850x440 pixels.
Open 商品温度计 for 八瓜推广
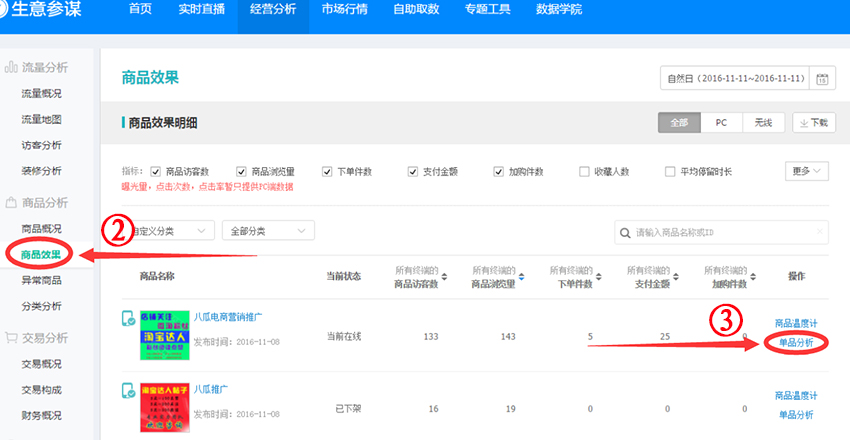pyautogui.click(x=796, y=396)
